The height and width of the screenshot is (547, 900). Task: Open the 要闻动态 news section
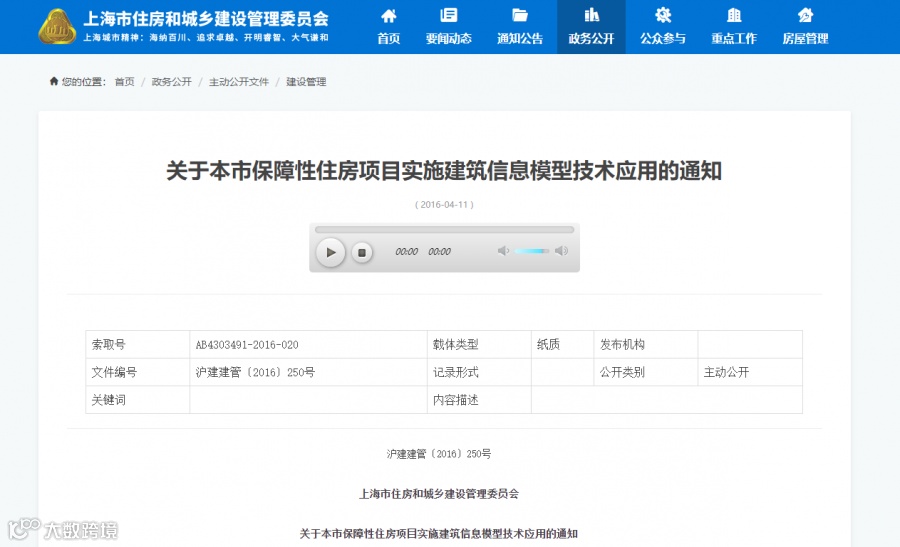coord(448,26)
